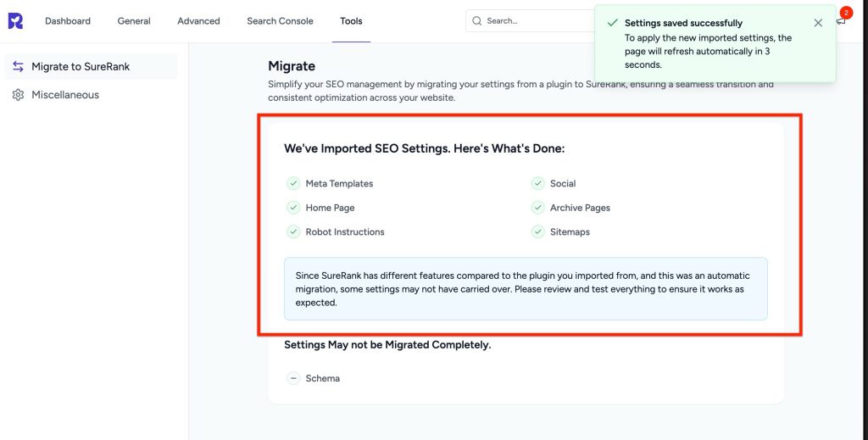The width and height of the screenshot is (868, 440).
Task: Click the blue migration info notice
Action: [x=526, y=289]
